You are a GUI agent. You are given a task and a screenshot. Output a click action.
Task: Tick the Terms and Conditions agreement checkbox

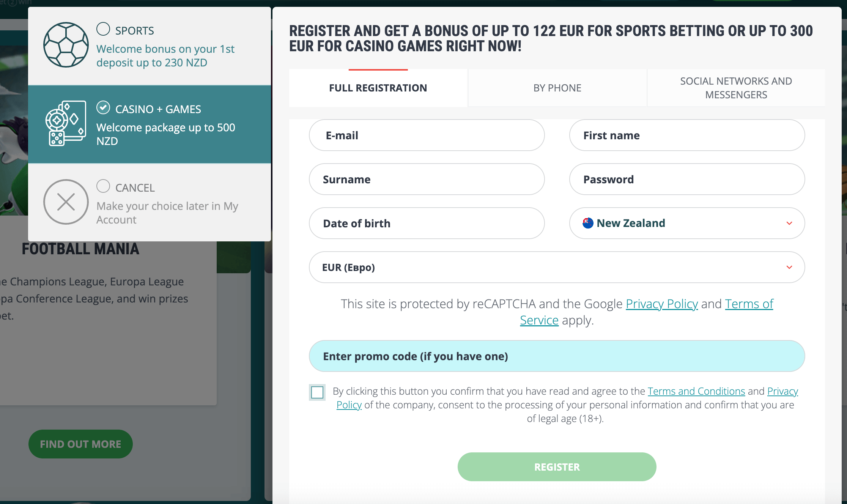coord(317,392)
